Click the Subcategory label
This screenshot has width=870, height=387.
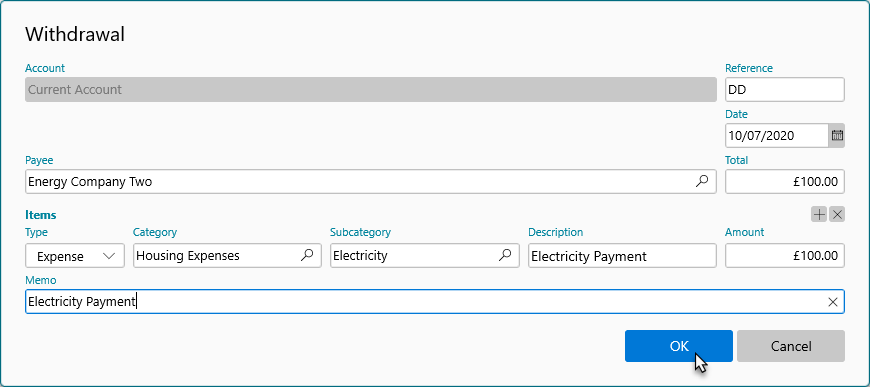tap(360, 233)
